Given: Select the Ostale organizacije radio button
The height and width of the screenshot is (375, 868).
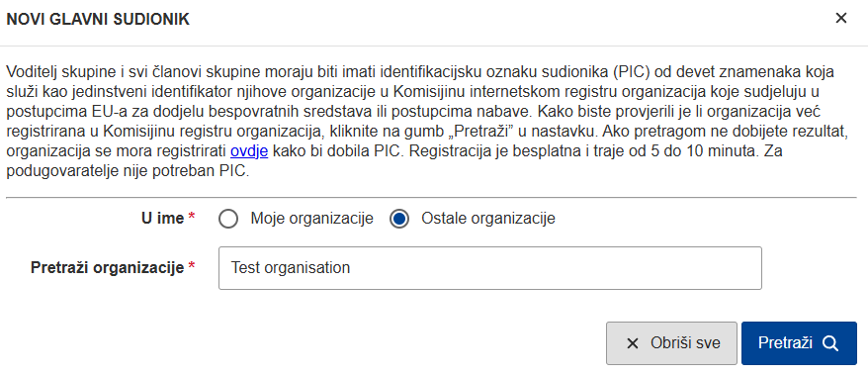Looking at the screenshot, I should point(399,219).
